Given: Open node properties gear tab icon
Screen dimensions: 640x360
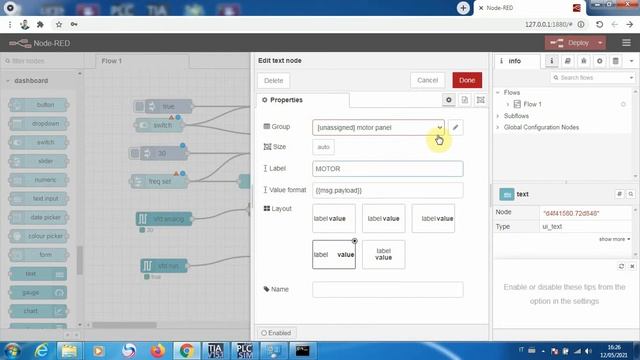Looking at the screenshot, I should point(449,100).
